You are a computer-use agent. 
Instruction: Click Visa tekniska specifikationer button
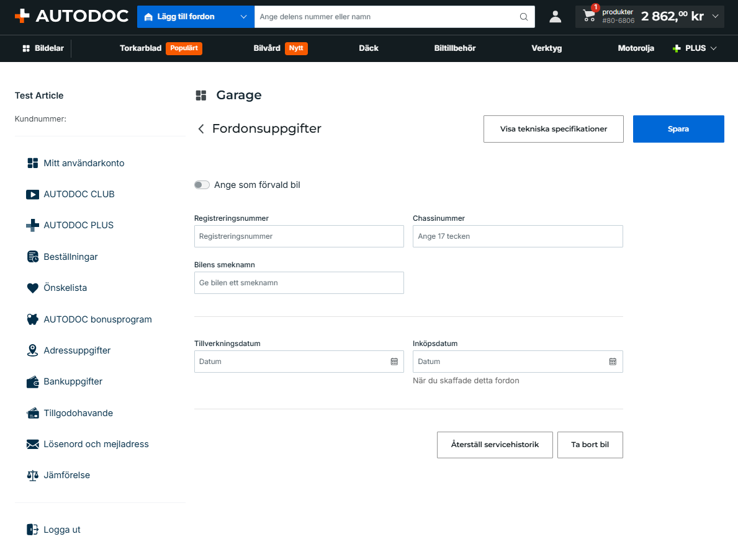click(554, 129)
